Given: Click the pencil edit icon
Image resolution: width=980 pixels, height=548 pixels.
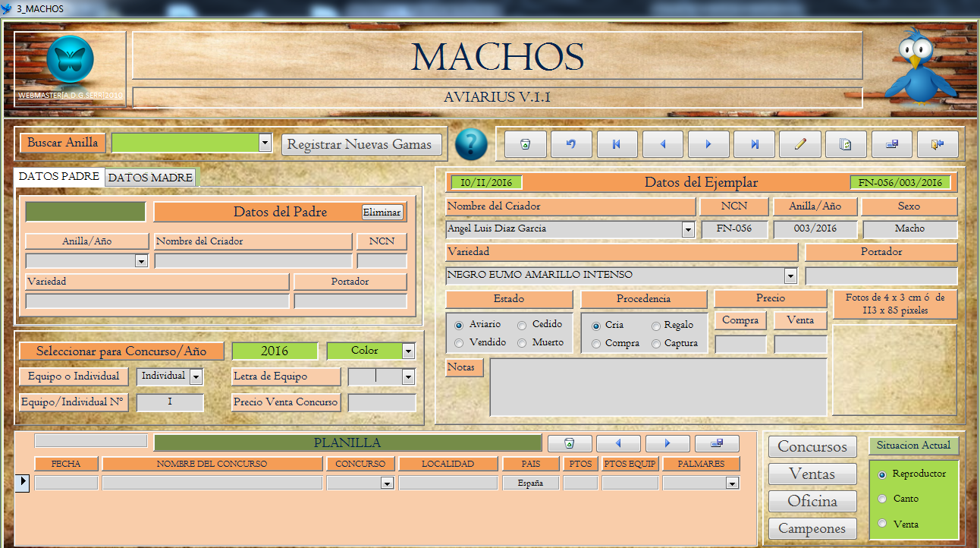Looking at the screenshot, I should (799, 144).
